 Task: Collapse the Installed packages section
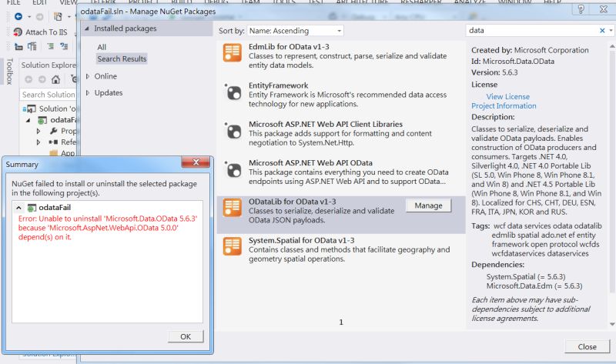pyautogui.click(x=87, y=28)
